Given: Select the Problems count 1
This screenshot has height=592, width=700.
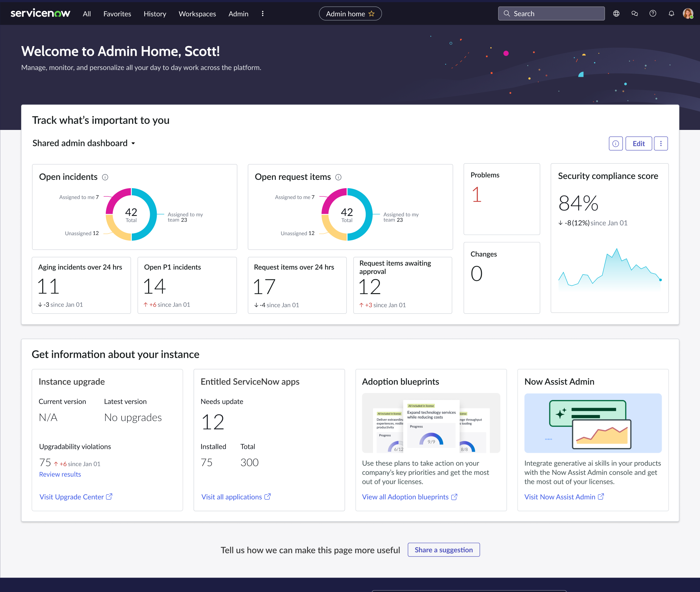Looking at the screenshot, I should (476, 195).
